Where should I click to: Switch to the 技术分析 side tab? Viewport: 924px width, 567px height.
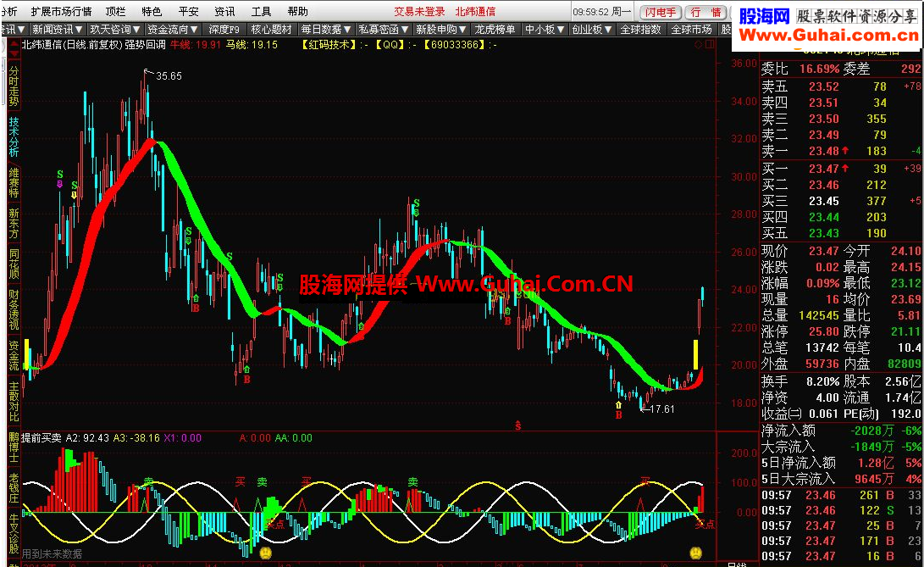[14, 137]
